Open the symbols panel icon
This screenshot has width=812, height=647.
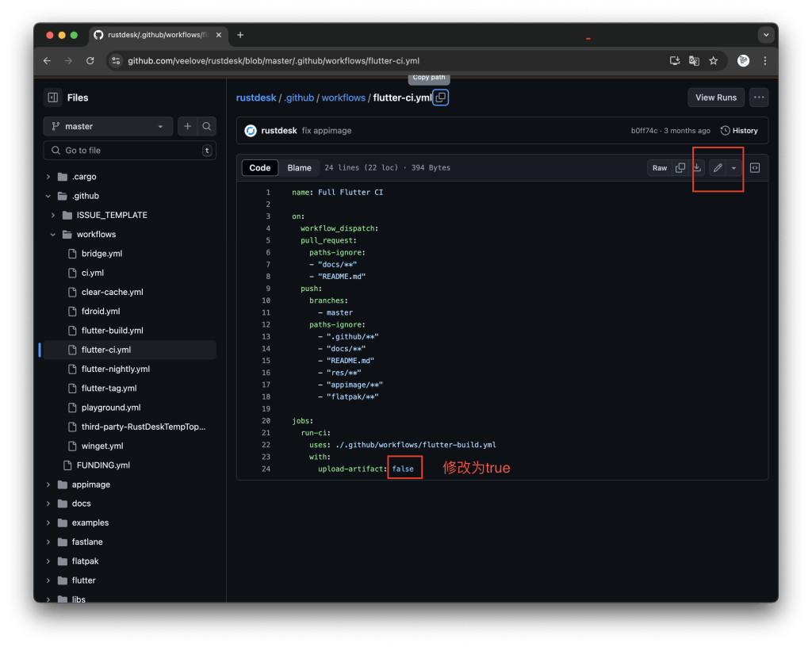(755, 168)
